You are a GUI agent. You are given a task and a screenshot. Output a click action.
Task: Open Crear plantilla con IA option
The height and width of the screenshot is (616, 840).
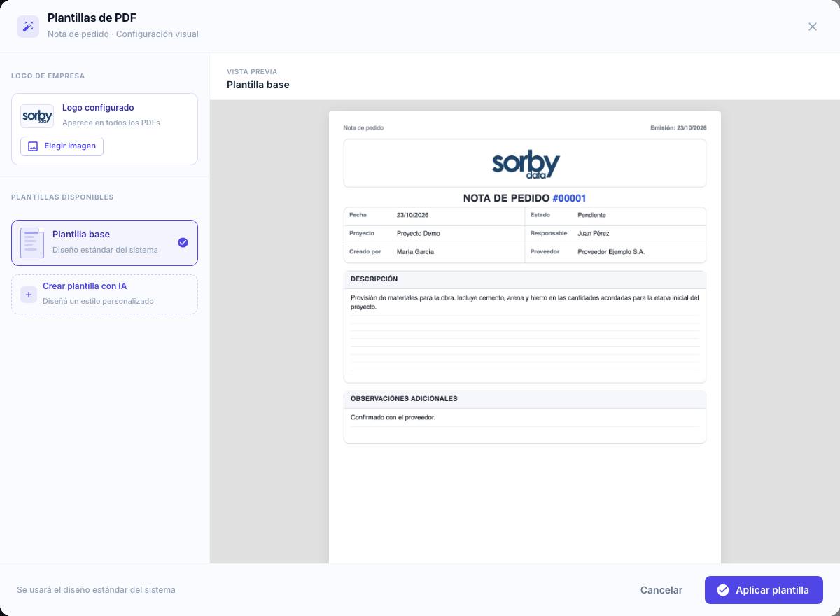click(104, 294)
